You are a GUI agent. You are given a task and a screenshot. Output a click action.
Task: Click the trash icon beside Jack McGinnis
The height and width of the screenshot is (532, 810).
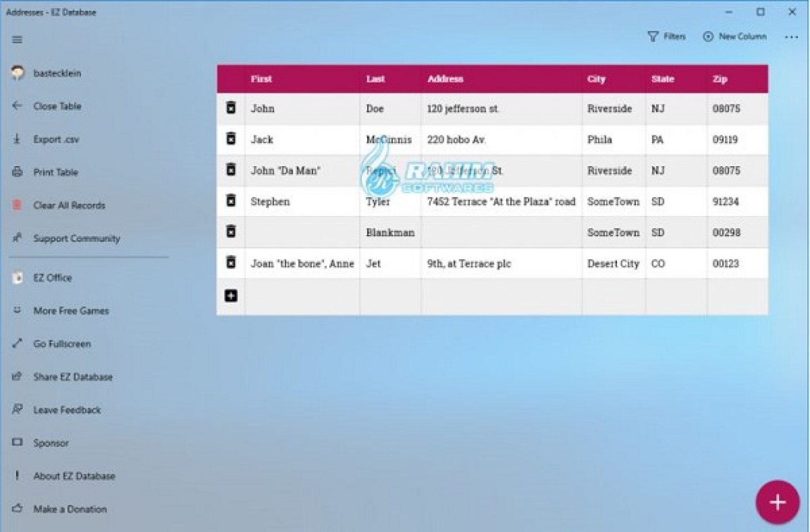click(231, 139)
